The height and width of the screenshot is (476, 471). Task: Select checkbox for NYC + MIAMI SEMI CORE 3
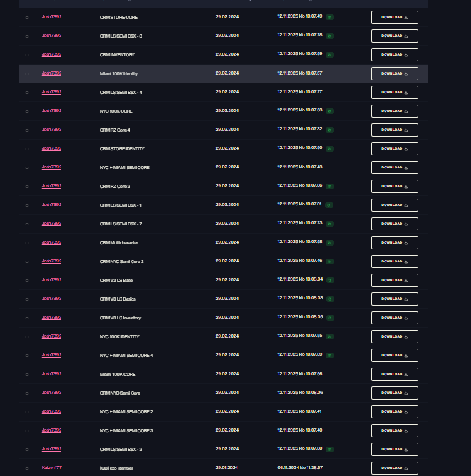[x=27, y=431]
